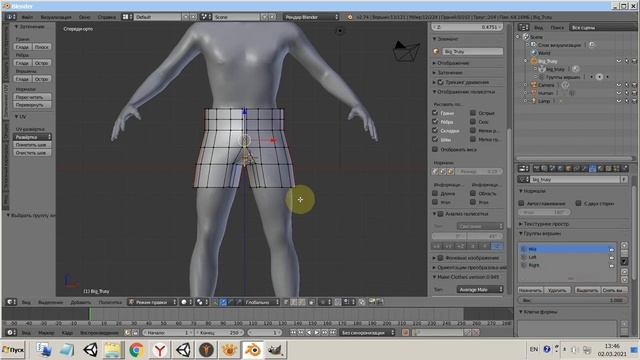Open the Render Layers properties tab icon
This screenshot has width=640, height=360.
(544, 168)
